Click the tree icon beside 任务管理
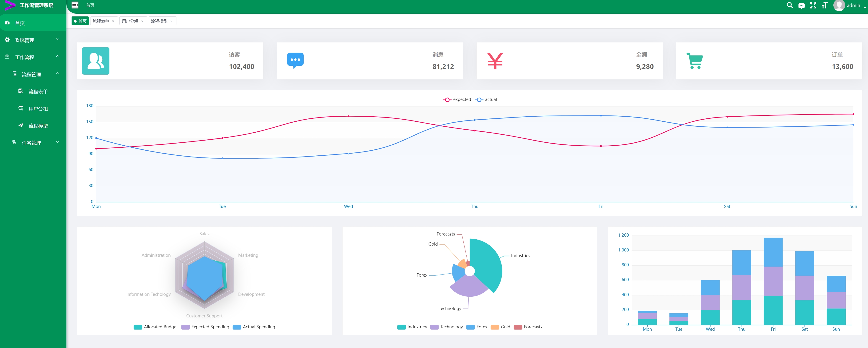Screen dimensions: 868x348 [14, 142]
